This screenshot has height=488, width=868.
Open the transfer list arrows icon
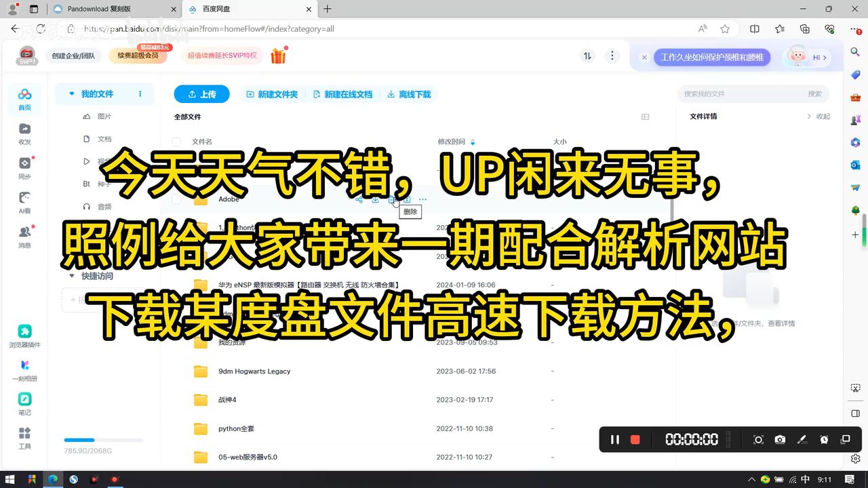[x=587, y=56]
